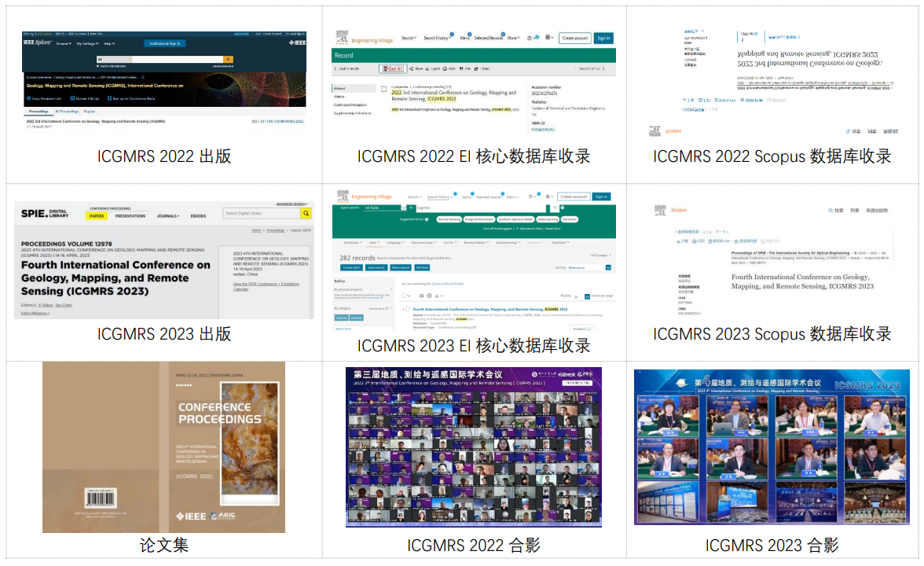Click Sign in on the 2022 EI record page
924x566 pixels.
[603, 38]
